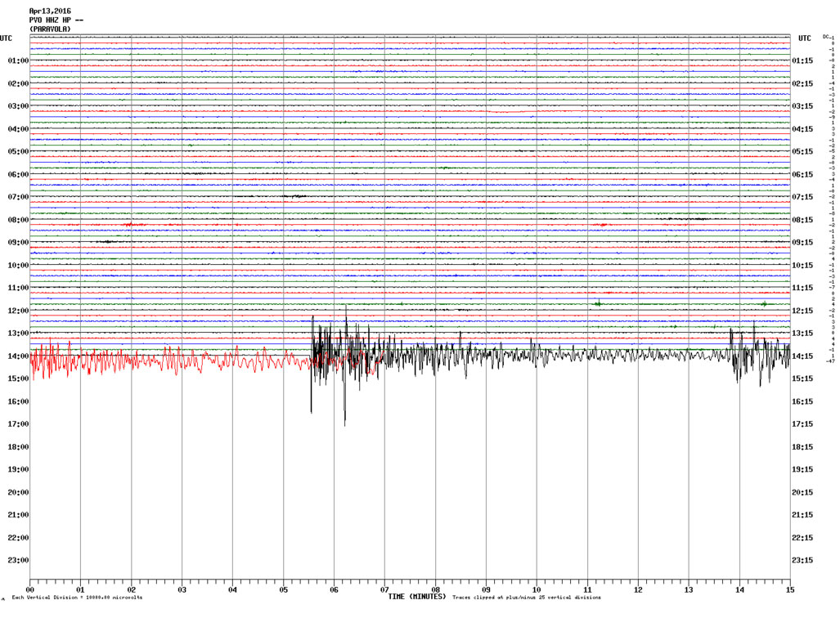The width and height of the screenshot is (840, 618).
Task: Click the 23:15 time label on right
Action: click(x=802, y=561)
